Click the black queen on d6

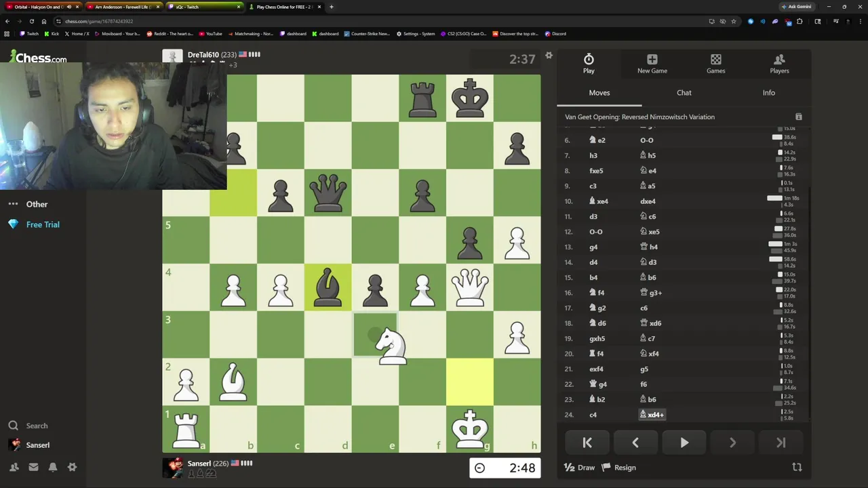[328, 192]
